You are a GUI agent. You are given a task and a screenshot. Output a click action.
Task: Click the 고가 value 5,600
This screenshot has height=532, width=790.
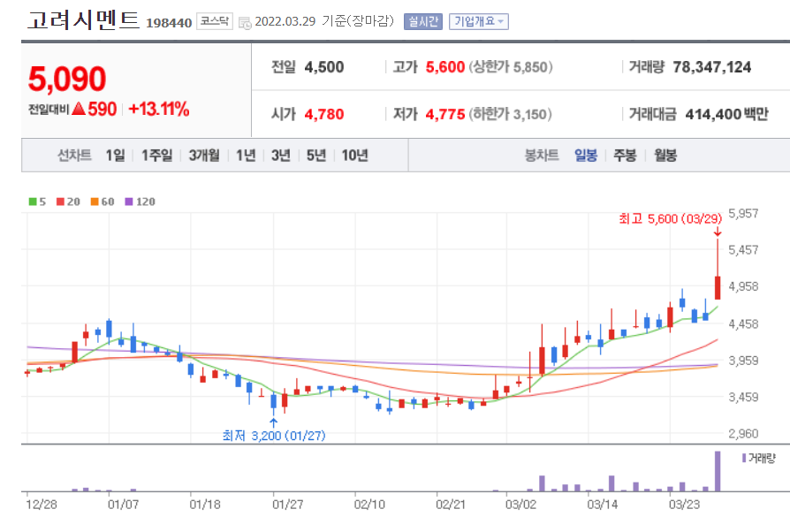pyautogui.click(x=444, y=67)
